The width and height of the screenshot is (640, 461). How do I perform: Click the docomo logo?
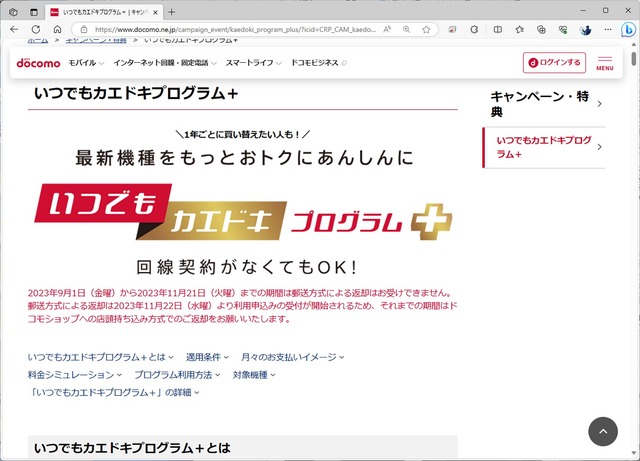pyautogui.click(x=38, y=63)
